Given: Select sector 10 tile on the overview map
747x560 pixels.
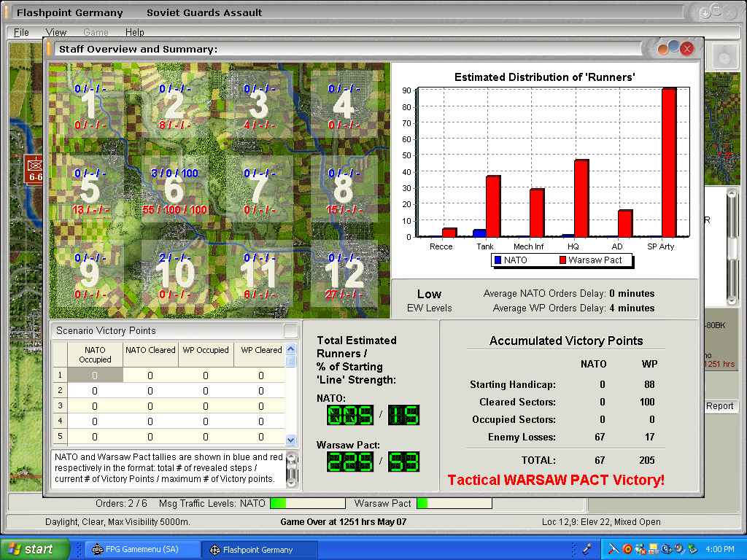Looking at the screenshot, I should coord(174,274).
